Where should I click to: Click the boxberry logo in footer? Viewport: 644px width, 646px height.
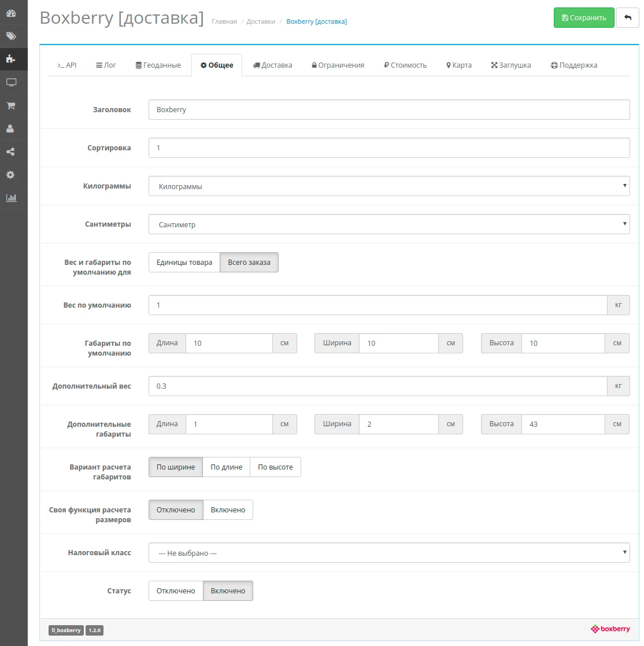(x=610, y=629)
